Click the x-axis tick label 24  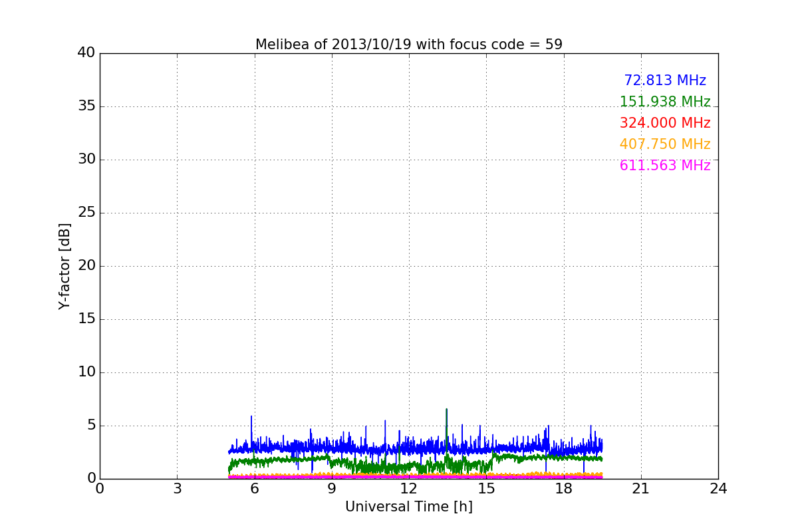(x=718, y=489)
